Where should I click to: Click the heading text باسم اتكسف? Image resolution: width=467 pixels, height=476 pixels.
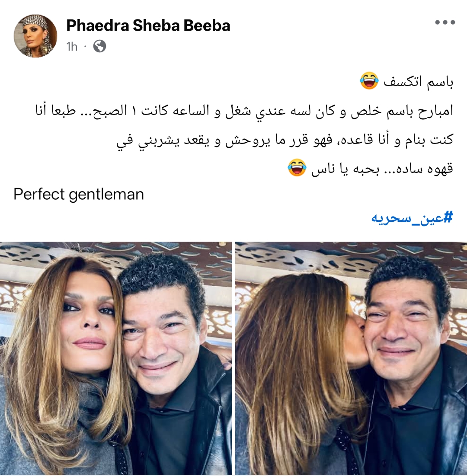click(x=419, y=82)
